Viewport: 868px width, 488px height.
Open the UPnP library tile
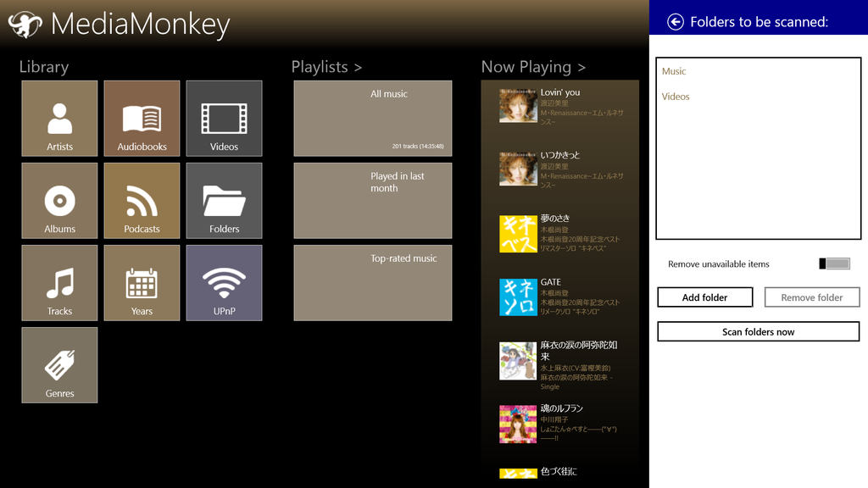(224, 283)
